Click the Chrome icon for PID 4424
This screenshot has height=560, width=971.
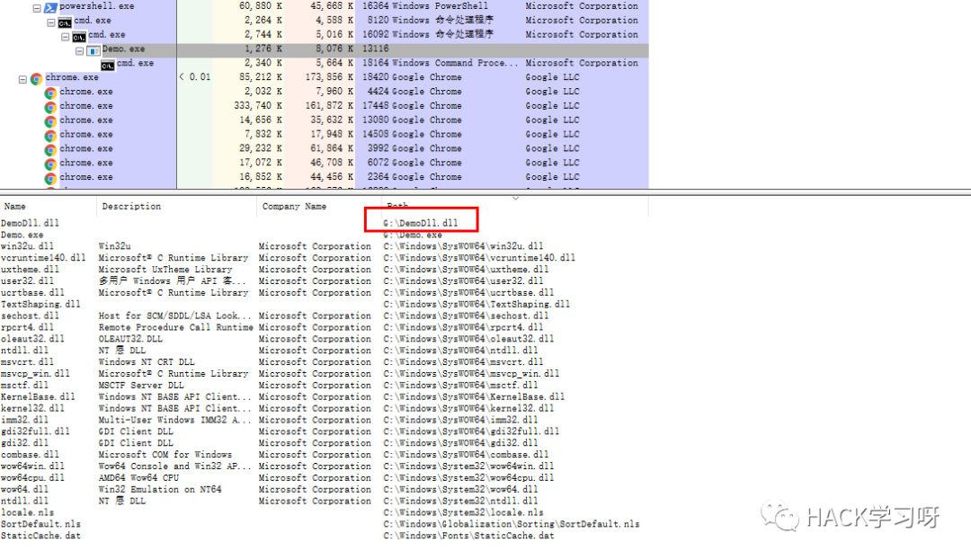[x=50, y=93]
